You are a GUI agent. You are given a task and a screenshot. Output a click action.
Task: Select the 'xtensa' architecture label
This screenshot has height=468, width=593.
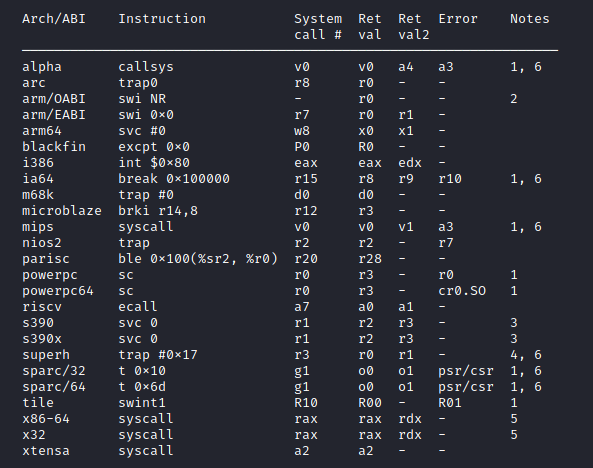tap(46, 451)
